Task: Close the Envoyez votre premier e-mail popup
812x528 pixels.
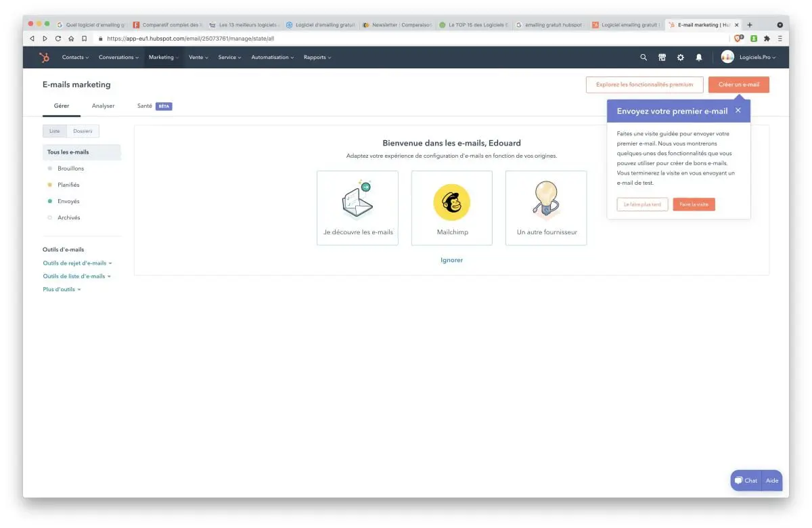Action: (x=738, y=110)
